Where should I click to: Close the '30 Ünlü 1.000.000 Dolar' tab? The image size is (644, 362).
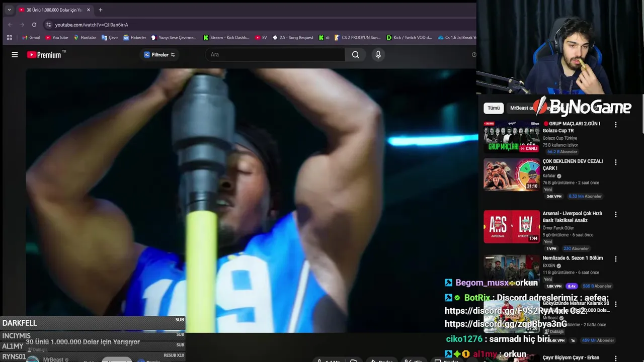tap(89, 10)
